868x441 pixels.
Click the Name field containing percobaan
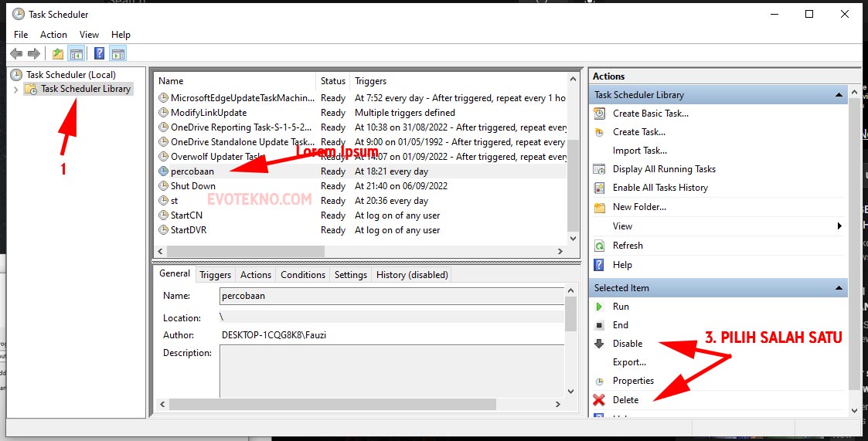(392, 296)
